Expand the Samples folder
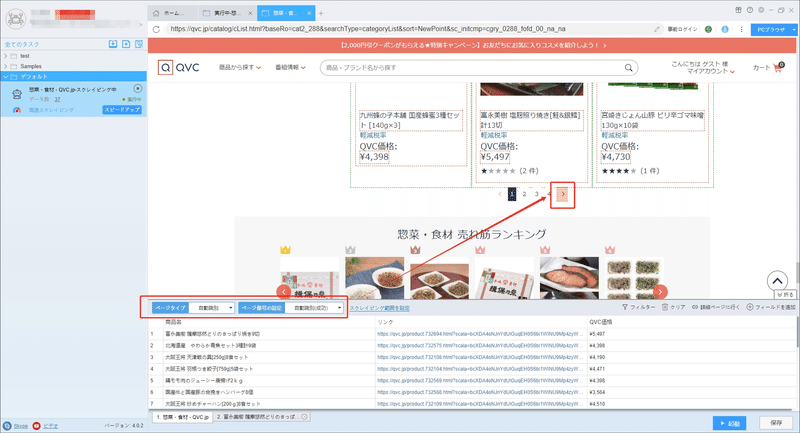The image size is (800, 433). 6,66
